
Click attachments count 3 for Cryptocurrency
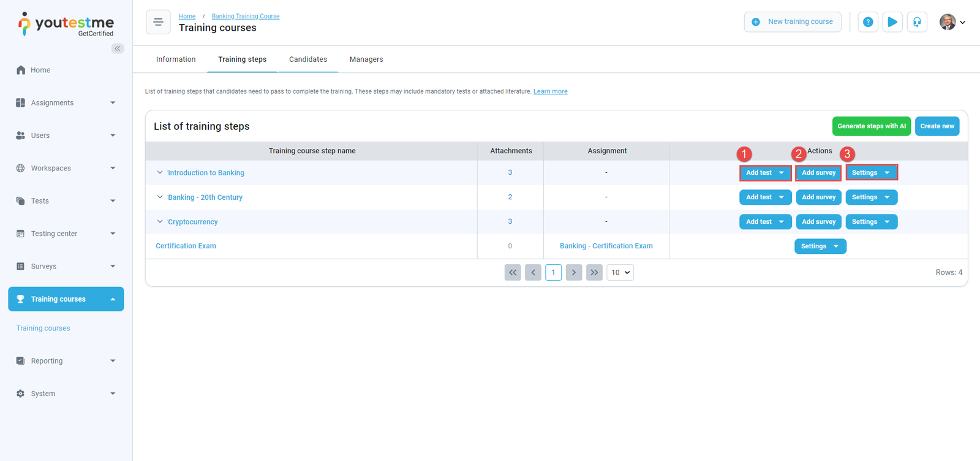(510, 221)
